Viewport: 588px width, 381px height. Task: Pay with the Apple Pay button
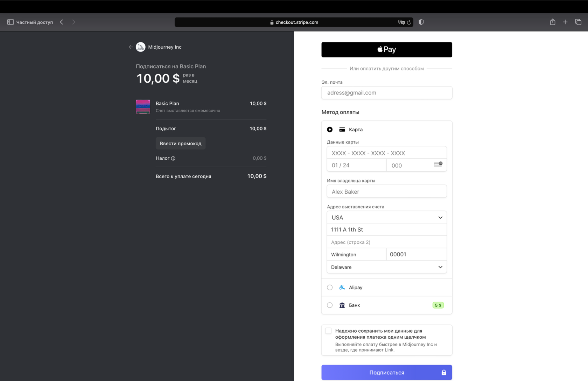[387, 50]
